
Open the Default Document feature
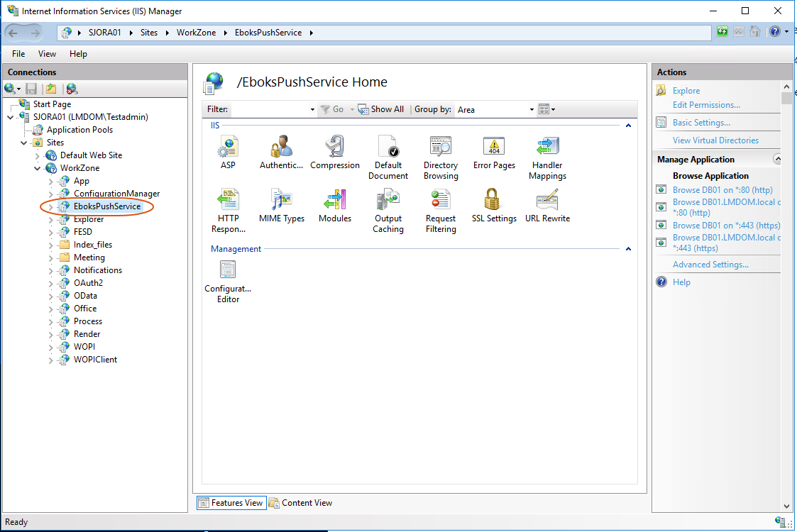(x=387, y=157)
